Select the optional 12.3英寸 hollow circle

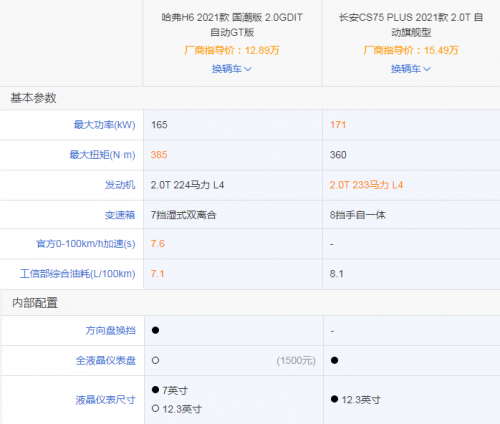click(155, 408)
